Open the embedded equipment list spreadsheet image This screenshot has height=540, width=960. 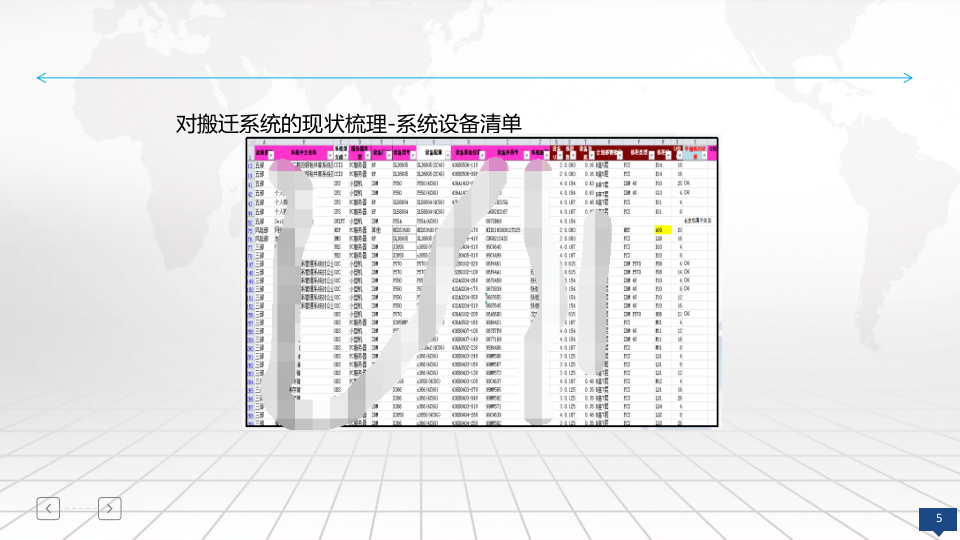pos(482,282)
